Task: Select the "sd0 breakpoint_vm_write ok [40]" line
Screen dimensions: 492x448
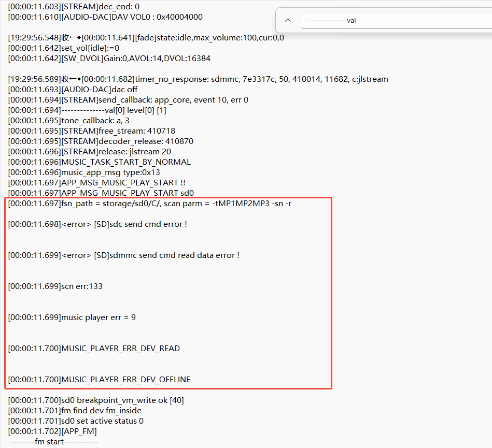Action: pyautogui.click(x=96, y=400)
